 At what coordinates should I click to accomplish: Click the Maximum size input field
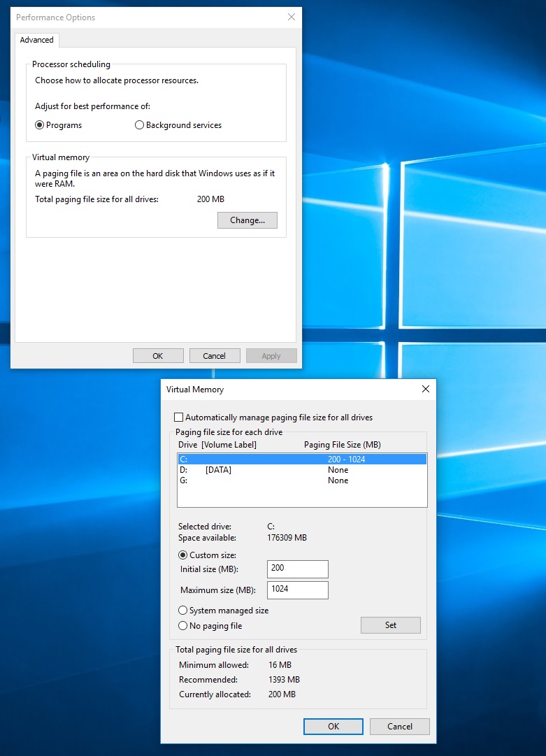(297, 590)
